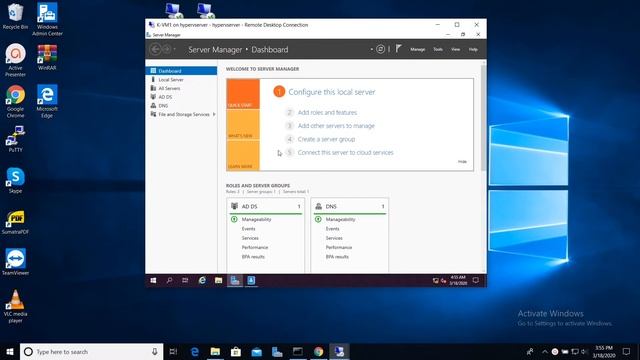640x360 pixels.
Task: Open the Manage menu
Action: (x=418, y=49)
